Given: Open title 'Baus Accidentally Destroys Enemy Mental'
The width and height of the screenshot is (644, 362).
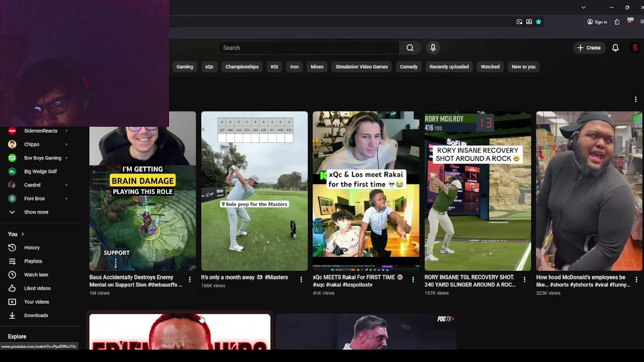Looking at the screenshot, I should click(x=135, y=281).
